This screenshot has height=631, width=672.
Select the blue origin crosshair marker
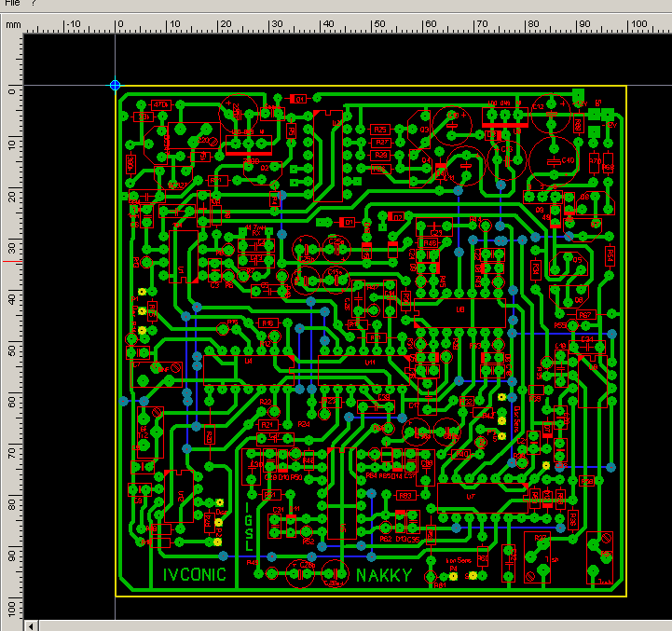(115, 85)
